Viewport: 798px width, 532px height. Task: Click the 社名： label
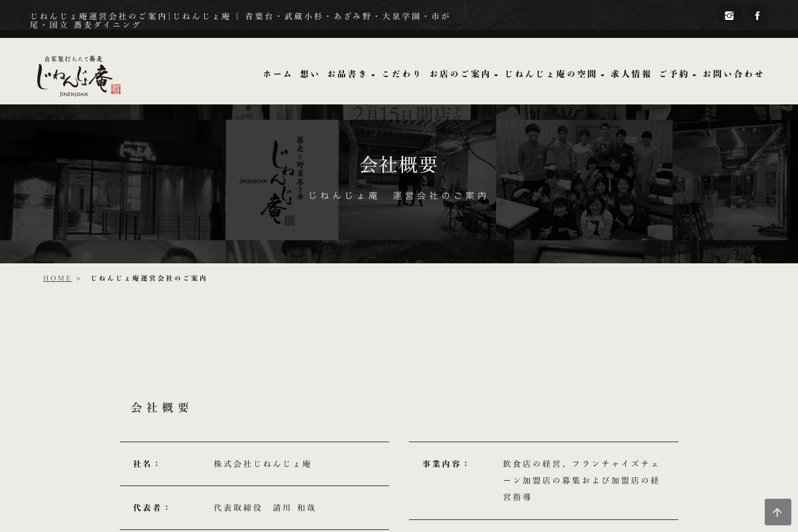pyautogui.click(x=147, y=464)
